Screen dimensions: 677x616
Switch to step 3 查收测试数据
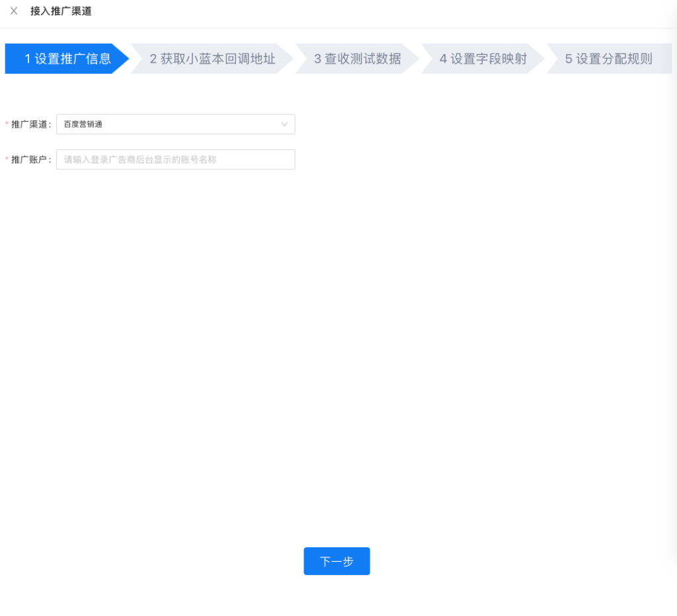tap(357, 59)
